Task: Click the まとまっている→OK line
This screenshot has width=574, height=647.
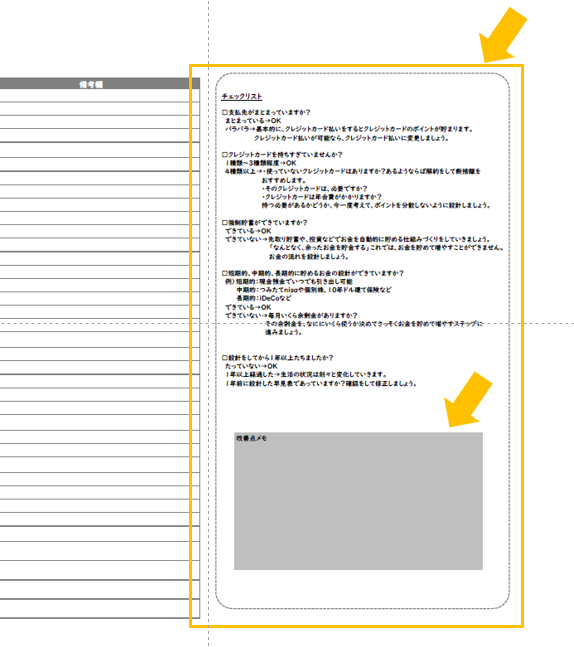Action: coord(253,120)
